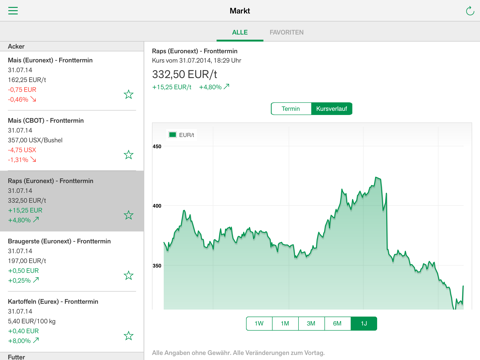This screenshot has width=480, height=360.
Task: Select the Kursverlauf segment
Action: [x=332, y=109]
